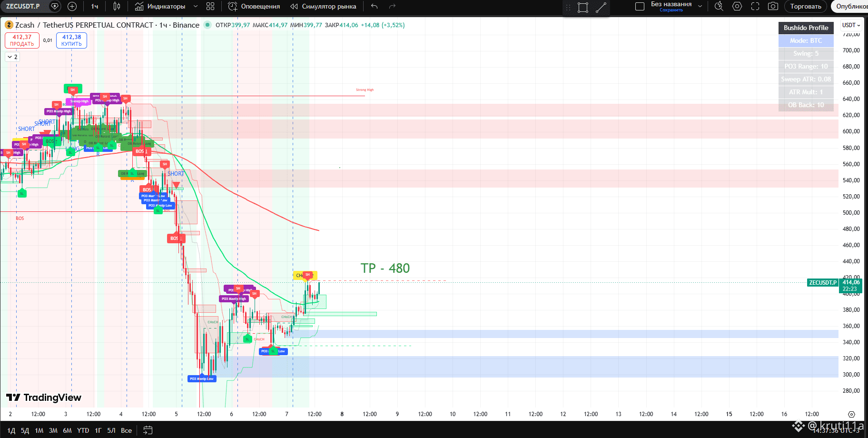Click the Strong High label on the chart

[x=365, y=90]
